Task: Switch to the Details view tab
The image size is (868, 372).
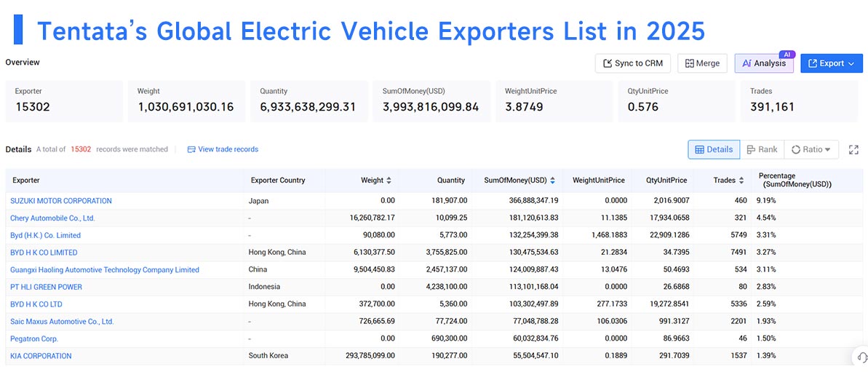Action: pos(714,149)
